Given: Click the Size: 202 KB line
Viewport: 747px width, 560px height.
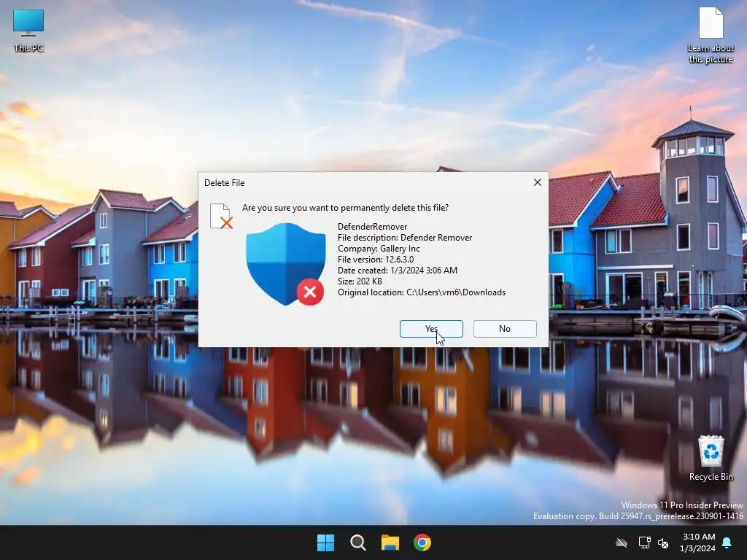Looking at the screenshot, I should click(360, 281).
